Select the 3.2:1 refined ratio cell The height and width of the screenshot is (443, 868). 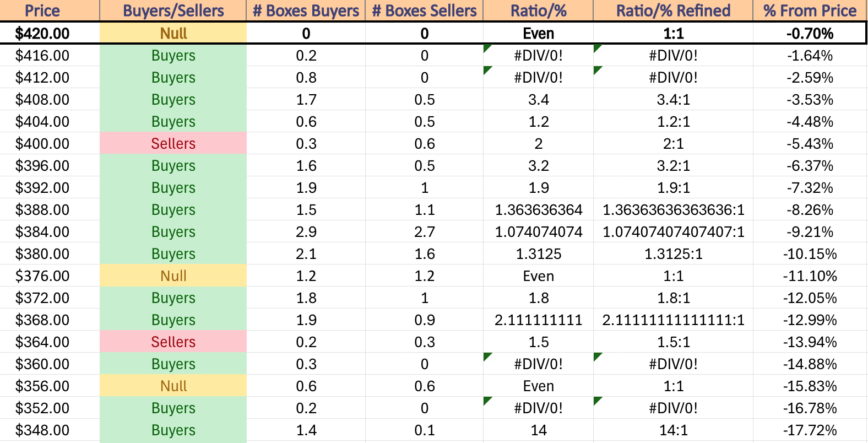[x=673, y=166]
